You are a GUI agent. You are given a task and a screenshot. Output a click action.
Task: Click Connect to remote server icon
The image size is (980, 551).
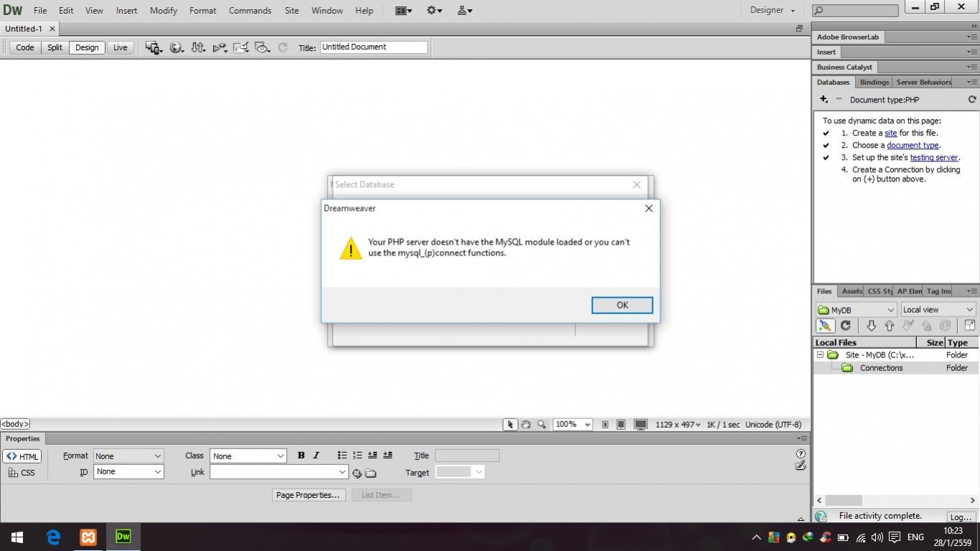click(825, 326)
